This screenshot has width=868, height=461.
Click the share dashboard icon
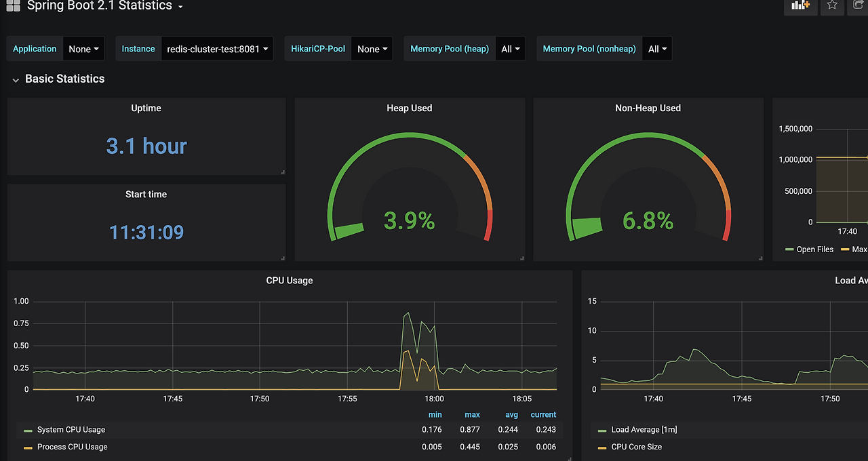coord(859,5)
